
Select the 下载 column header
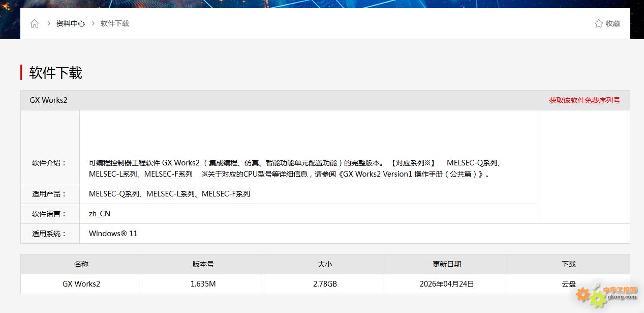(x=569, y=264)
